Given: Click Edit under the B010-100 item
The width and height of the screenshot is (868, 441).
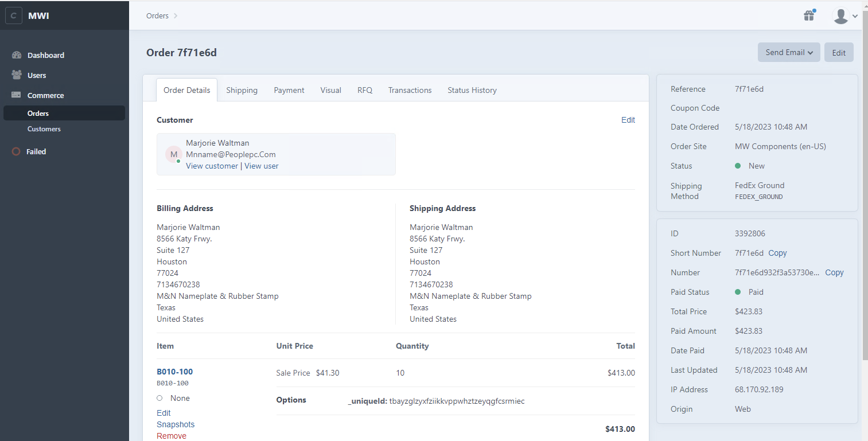Looking at the screenshot, I should [164, 413].
